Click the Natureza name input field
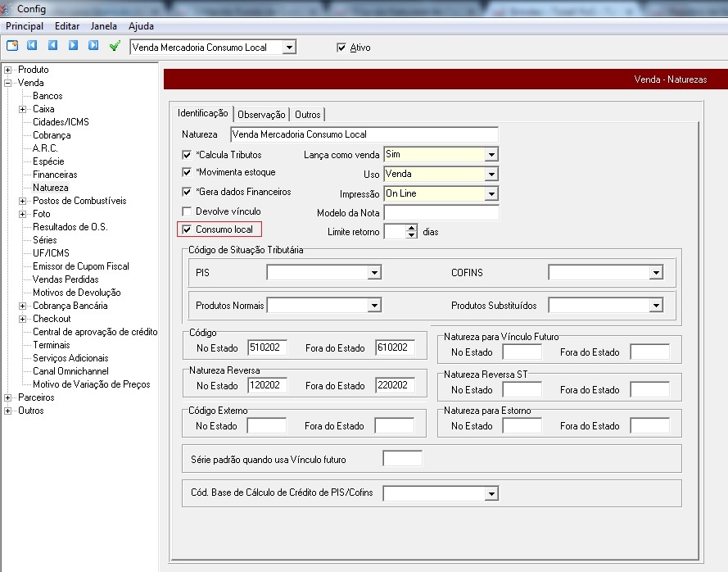The image size is (728, 572). coord(364,134)
